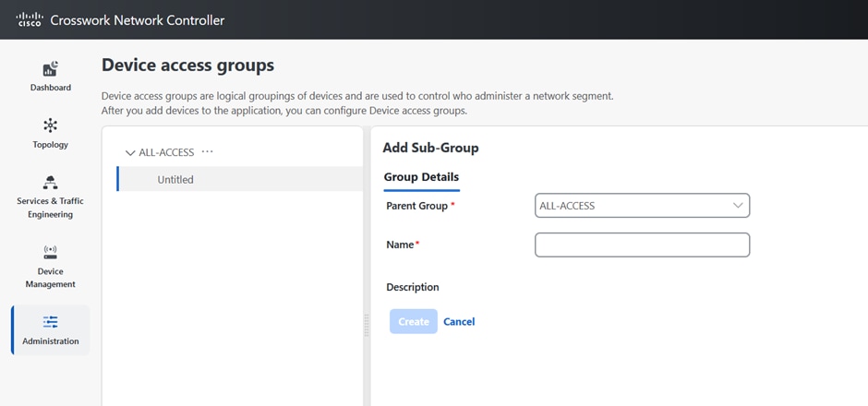868x406 pixels.
Task: Click the Cisco logo in header
Action: [30, 20]
